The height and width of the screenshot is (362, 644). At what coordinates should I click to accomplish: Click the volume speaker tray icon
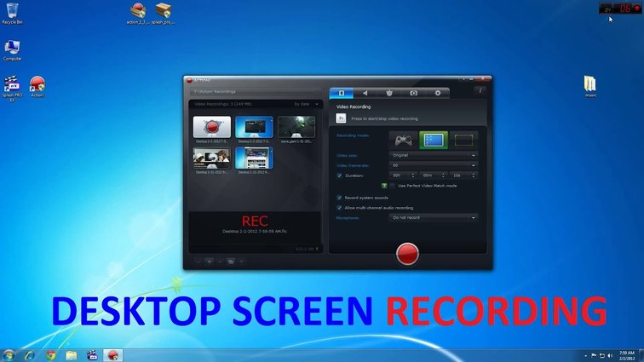point(610,356)
